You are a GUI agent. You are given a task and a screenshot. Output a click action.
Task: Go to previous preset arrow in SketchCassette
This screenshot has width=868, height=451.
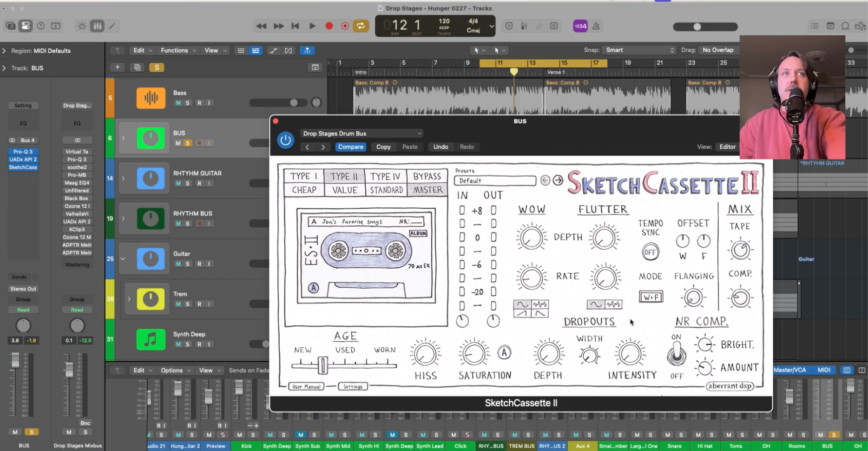coord(545,180)
